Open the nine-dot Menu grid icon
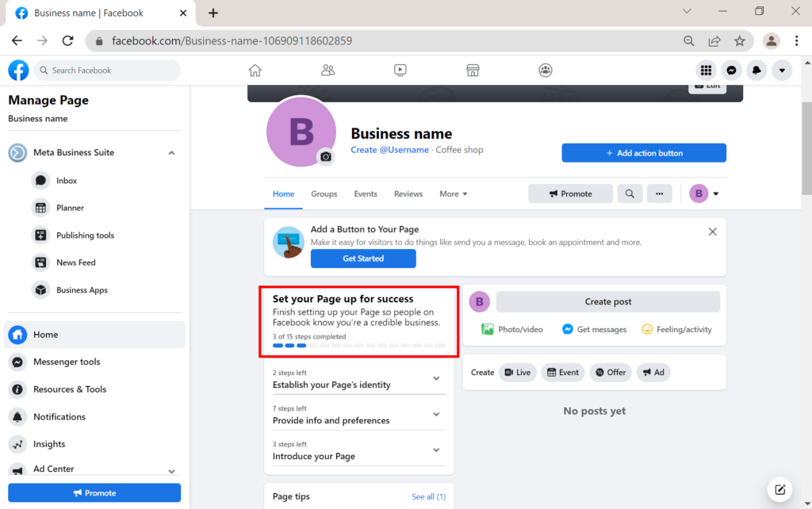This screenshot has height=509, width=812. click(x=706, y=71)
